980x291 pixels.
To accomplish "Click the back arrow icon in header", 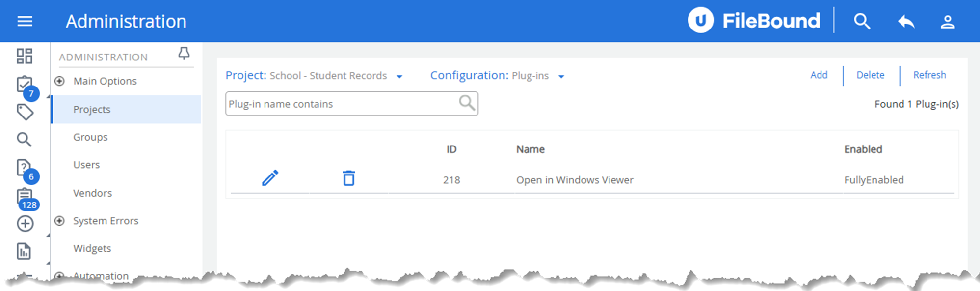I will tap(906, 22).
